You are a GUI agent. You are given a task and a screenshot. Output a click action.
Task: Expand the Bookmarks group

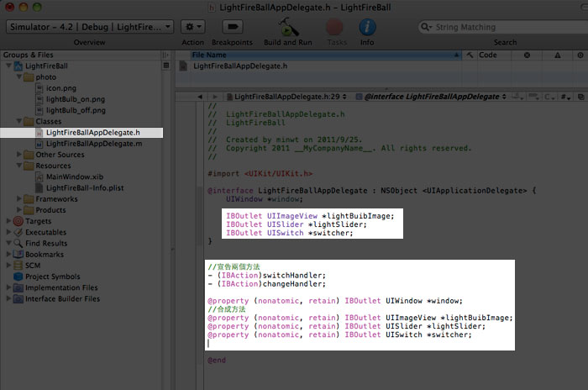[x=8, y=254]
